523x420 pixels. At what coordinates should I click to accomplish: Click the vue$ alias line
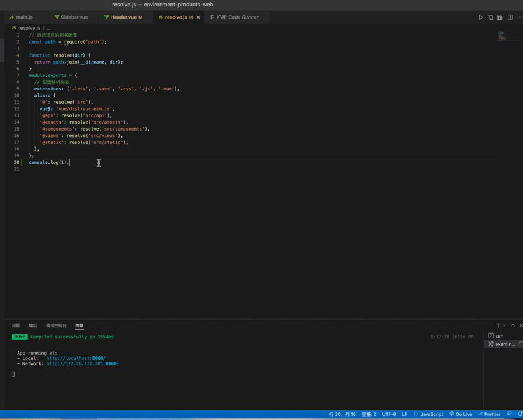(77, 109)
